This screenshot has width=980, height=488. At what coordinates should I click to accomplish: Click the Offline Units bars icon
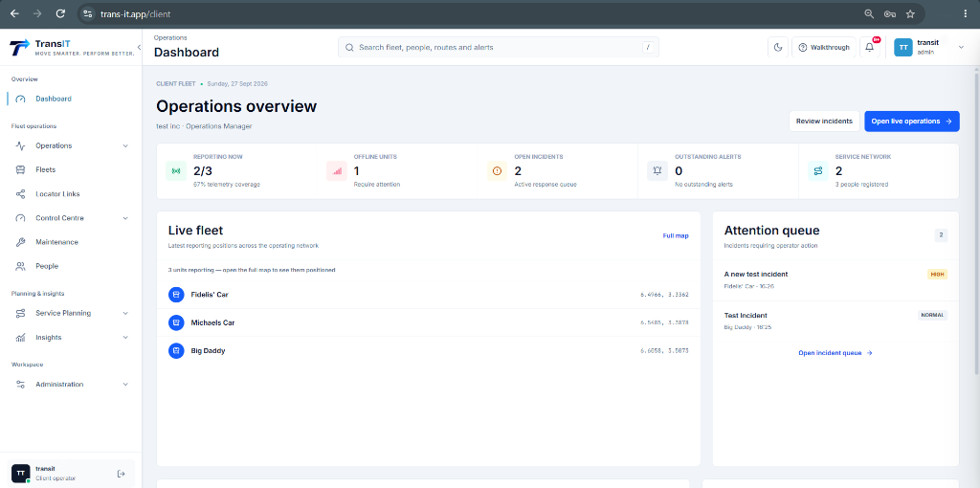click(x=337, y=170)
